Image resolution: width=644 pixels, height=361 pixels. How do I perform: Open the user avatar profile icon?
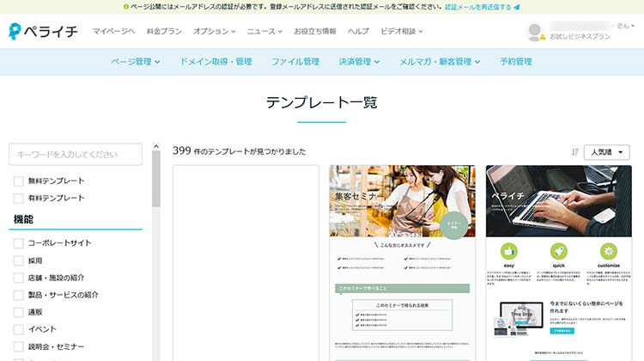535,32
